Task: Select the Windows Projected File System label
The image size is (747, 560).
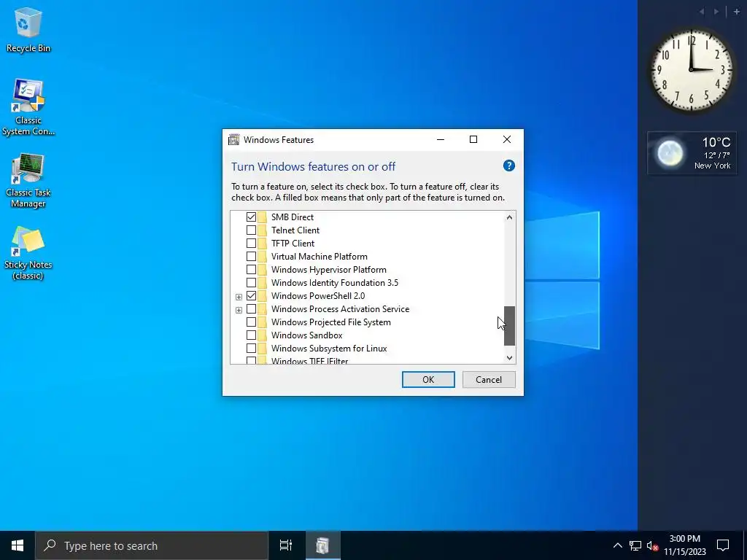Action: [x=331, y=322]
